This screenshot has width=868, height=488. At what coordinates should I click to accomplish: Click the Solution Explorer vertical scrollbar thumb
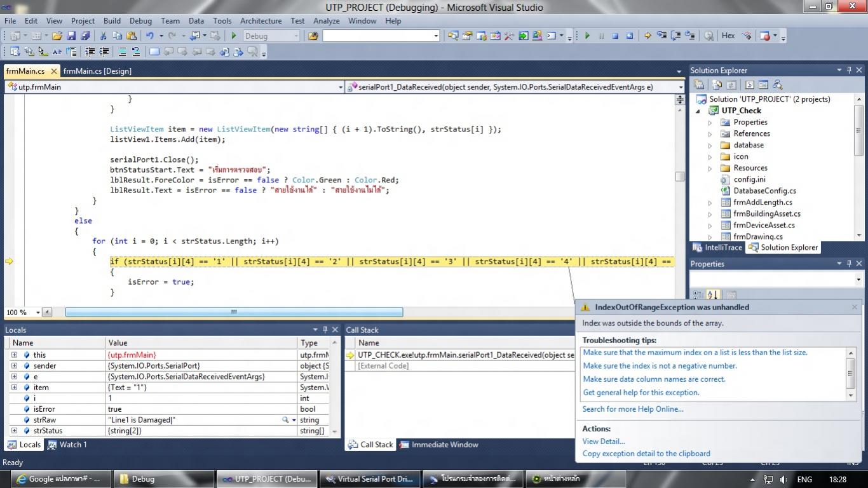858,130
